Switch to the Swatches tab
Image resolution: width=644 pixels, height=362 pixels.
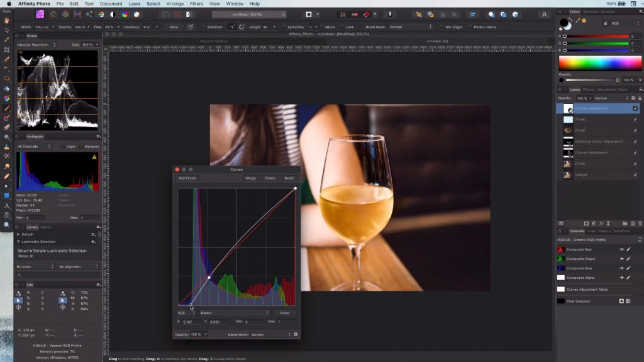[590, 11]
